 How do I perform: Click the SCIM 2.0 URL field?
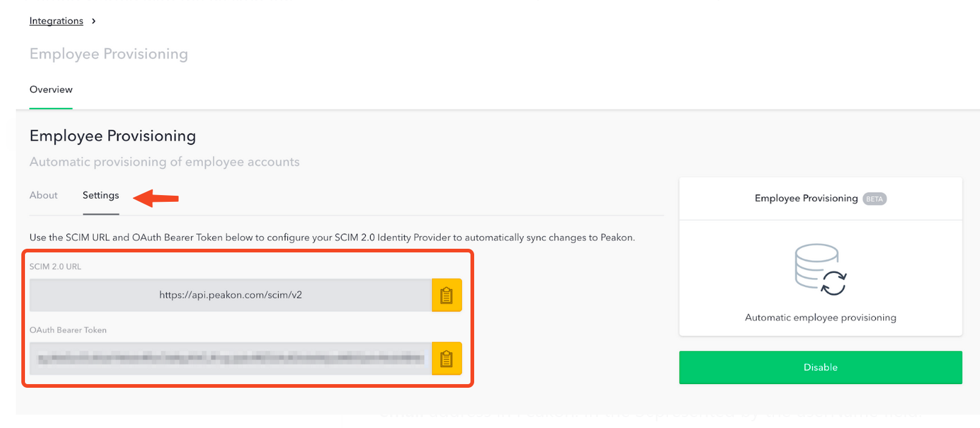point(230,295)
